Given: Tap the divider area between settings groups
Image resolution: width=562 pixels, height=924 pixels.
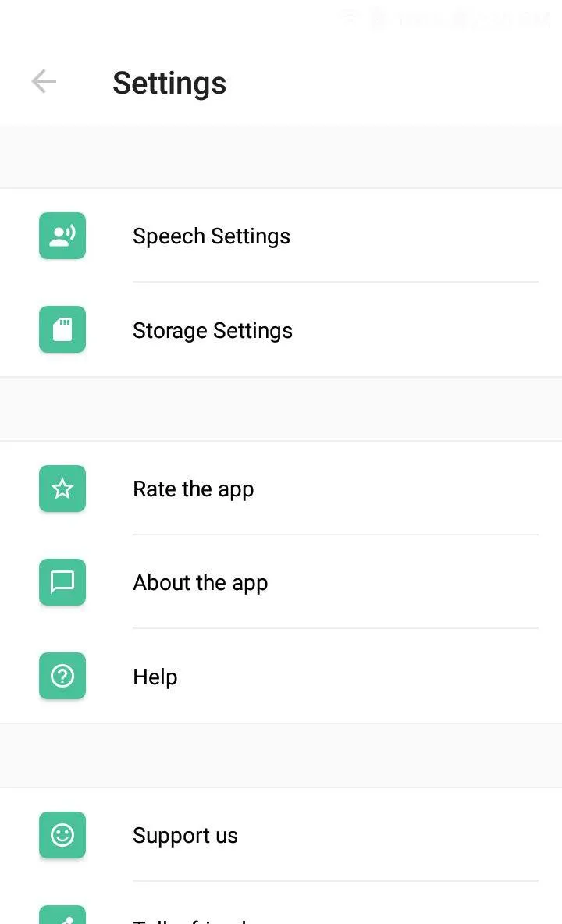Looking at the screenshot, I should coord(281,407).
